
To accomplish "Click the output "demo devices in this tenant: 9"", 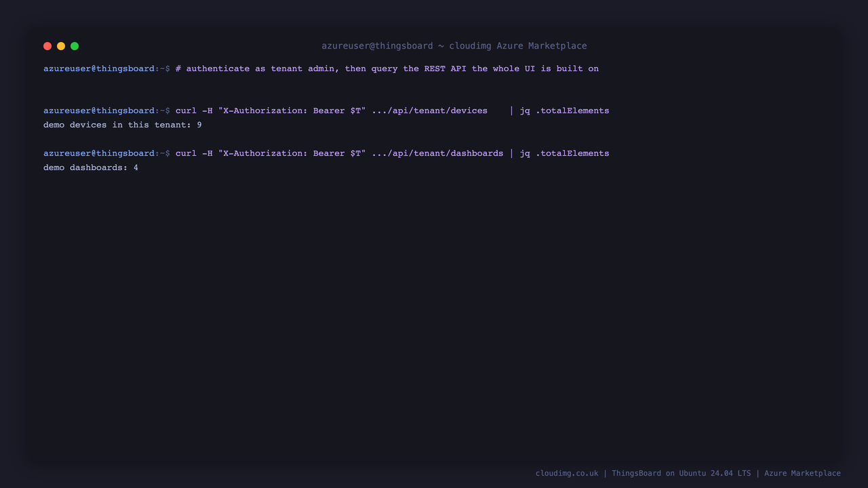I will pos(123,125).
